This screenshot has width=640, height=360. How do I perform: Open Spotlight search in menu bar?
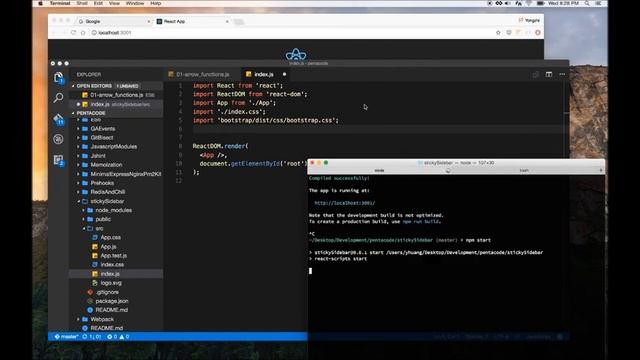tap(587, 3)
